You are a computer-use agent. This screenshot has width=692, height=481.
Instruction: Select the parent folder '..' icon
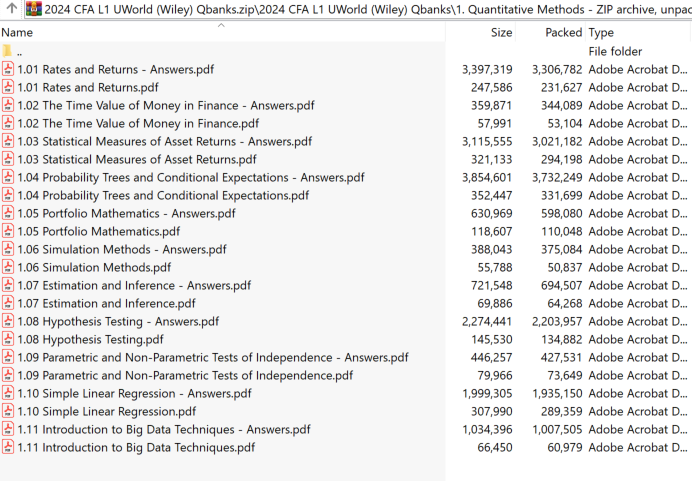click(8, 52)
